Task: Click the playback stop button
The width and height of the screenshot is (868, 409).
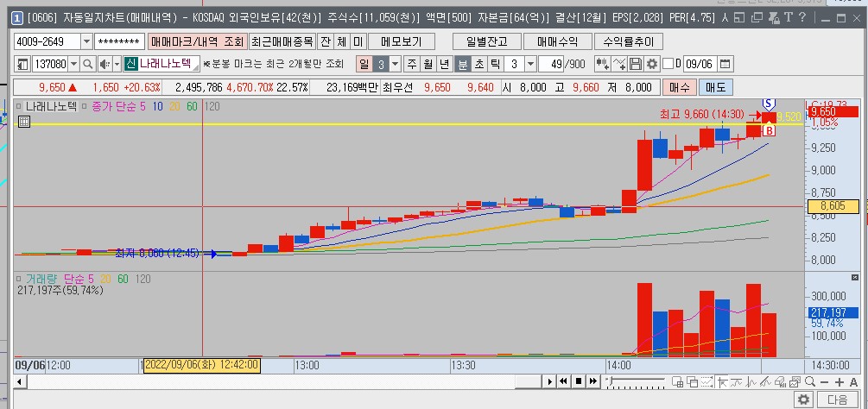Action: coord(579,381)
